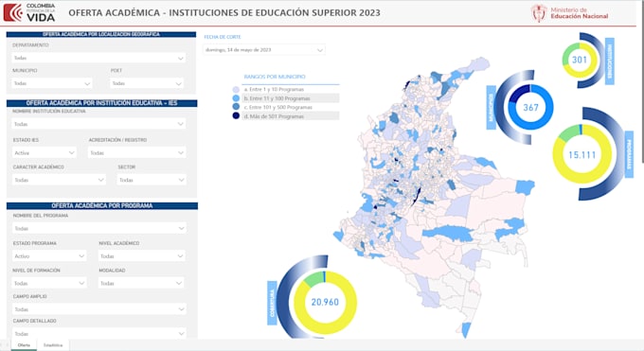644x351 pixels.
Task: Select legend 'Más de 501 Programas' swatch
Action: pyautogui.click(x=236, y=116)
